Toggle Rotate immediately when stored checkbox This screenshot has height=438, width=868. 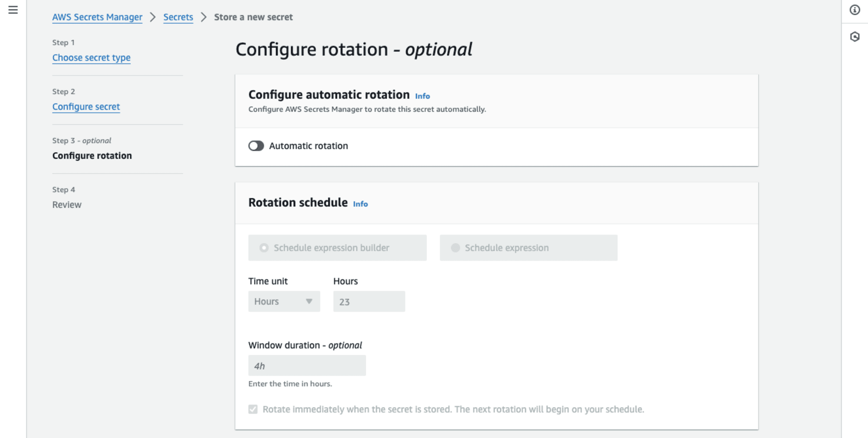click(253, 409)
